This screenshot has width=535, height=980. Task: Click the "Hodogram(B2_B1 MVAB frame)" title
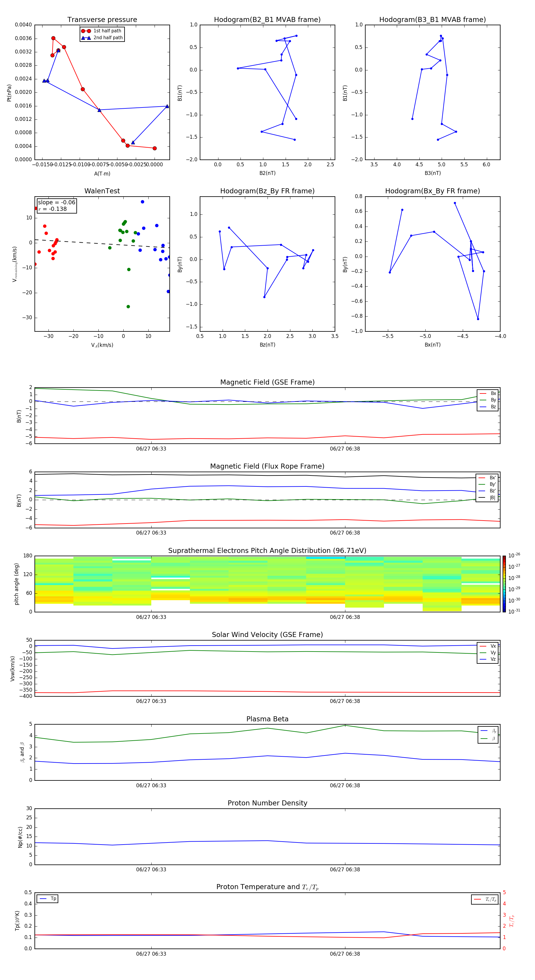point(267,20)
